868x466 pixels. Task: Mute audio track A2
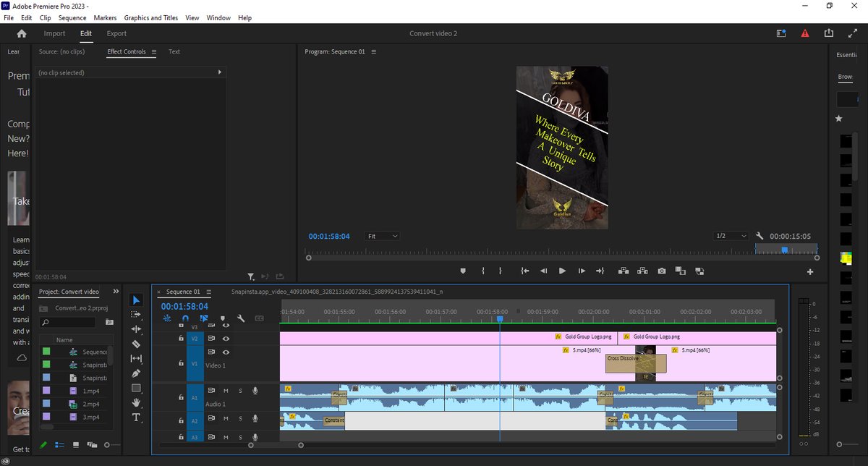[226, 418]
